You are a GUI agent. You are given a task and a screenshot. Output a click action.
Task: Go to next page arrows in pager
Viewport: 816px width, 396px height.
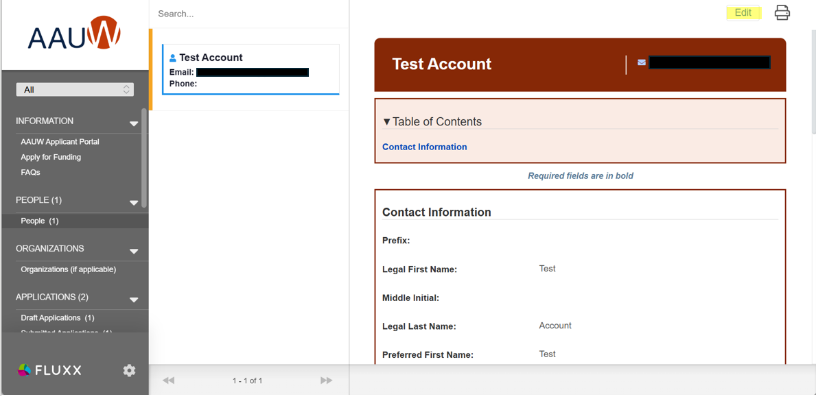(326, 380)
